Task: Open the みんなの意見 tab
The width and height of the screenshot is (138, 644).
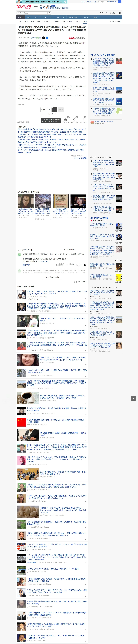Action: [73, 17]
